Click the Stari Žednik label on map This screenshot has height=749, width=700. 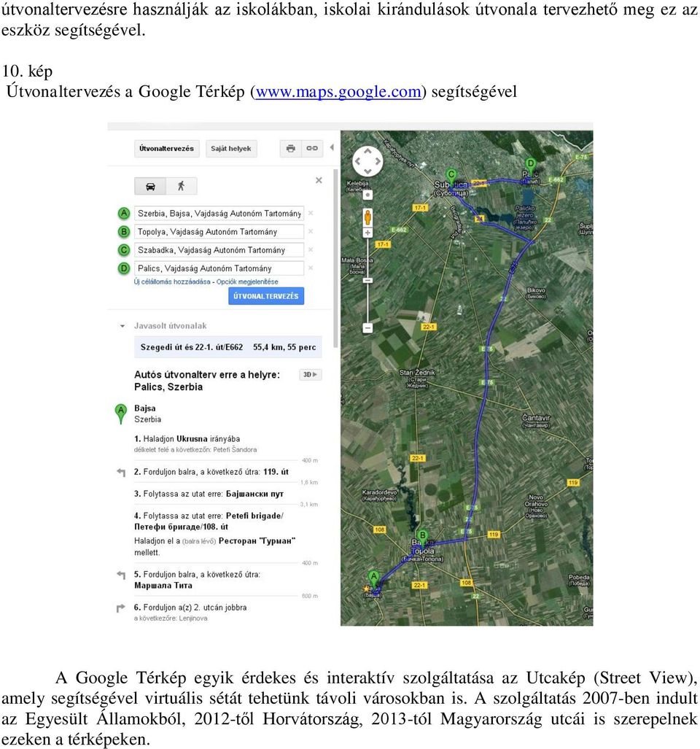(417, 379)
